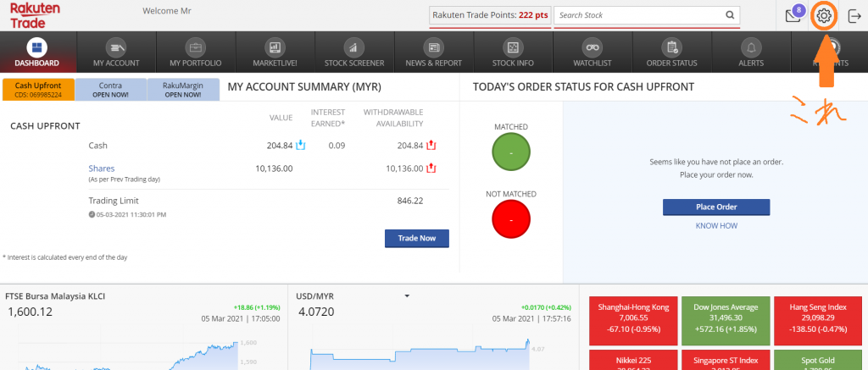Click the green Matched status circle
This screenshot has height=370, width=868.
511,152
